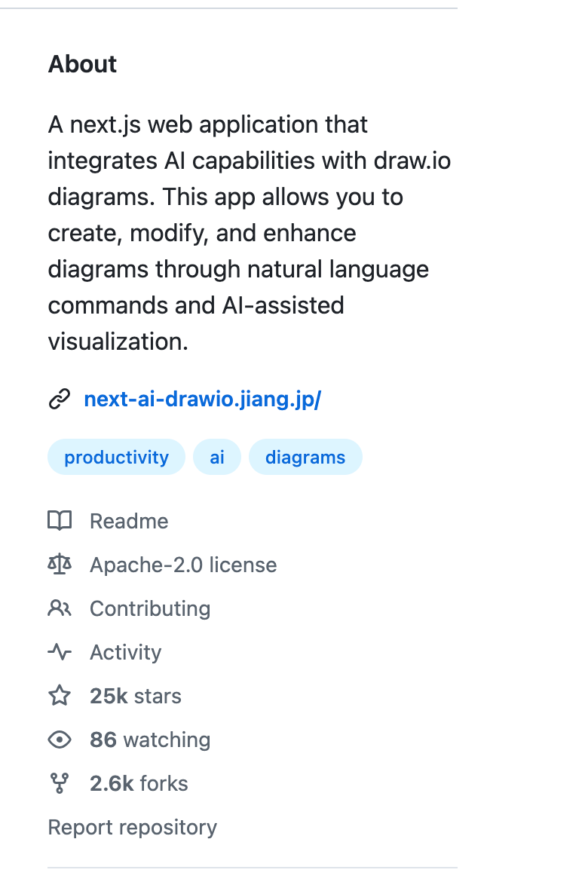Viewport: 588px width, 885px height.
Task: Click the people icon beside Contributing
Action: point(60,608)
